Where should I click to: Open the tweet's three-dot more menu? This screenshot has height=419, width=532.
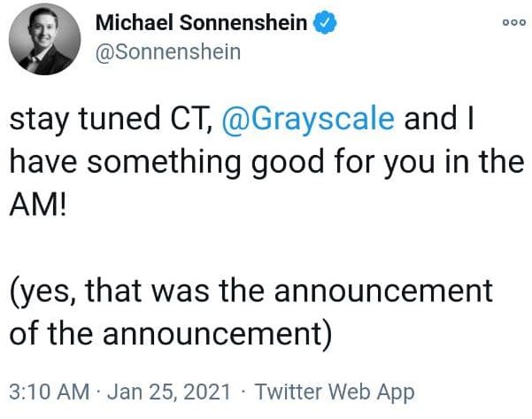click(x=503, y=26)
